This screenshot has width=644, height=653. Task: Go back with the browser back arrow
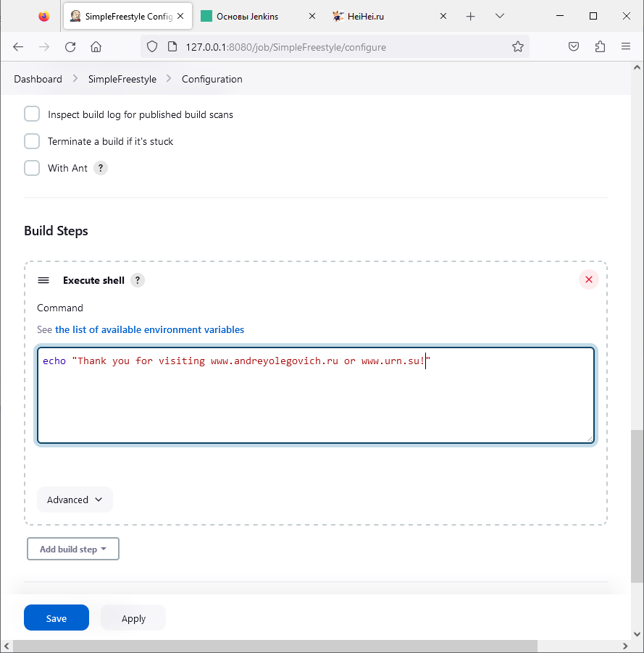[18, 46]
